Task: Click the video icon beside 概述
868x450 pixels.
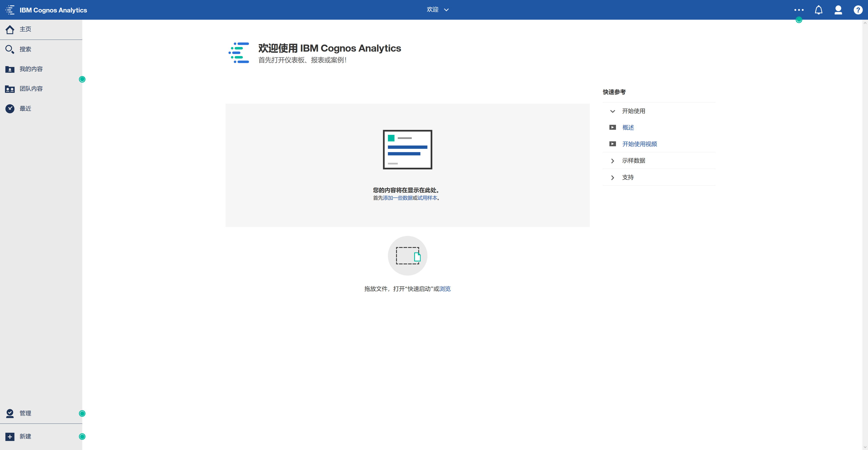Action: click(x=613, y=128)
